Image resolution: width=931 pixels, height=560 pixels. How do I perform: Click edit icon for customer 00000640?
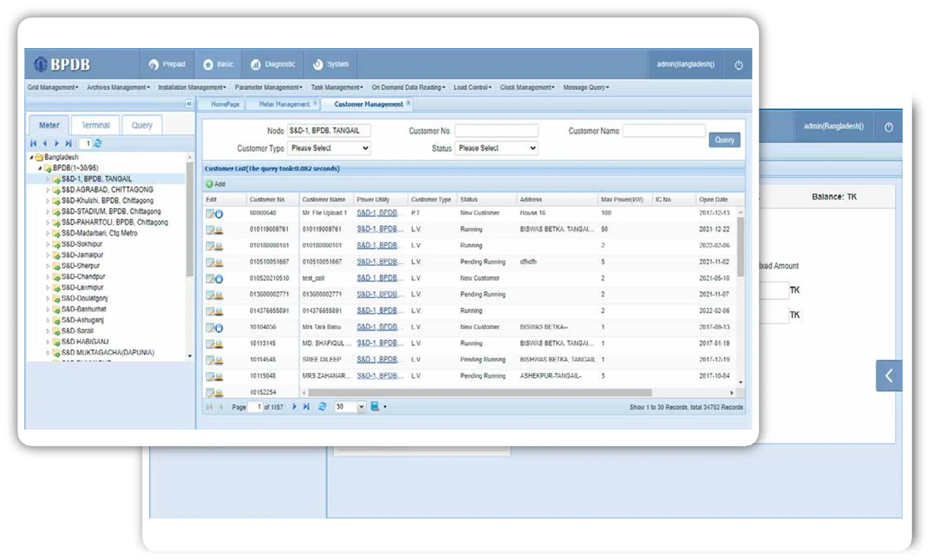tap(210, 214)
